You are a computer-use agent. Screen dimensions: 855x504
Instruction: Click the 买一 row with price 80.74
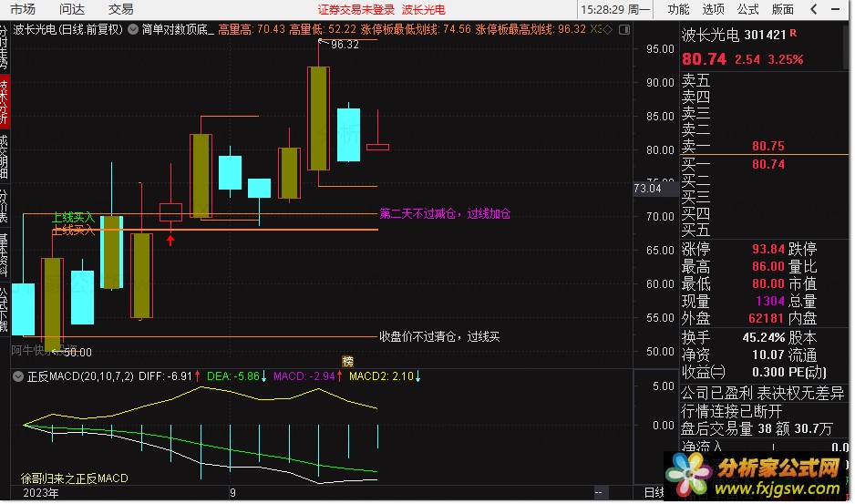(765, 164)
